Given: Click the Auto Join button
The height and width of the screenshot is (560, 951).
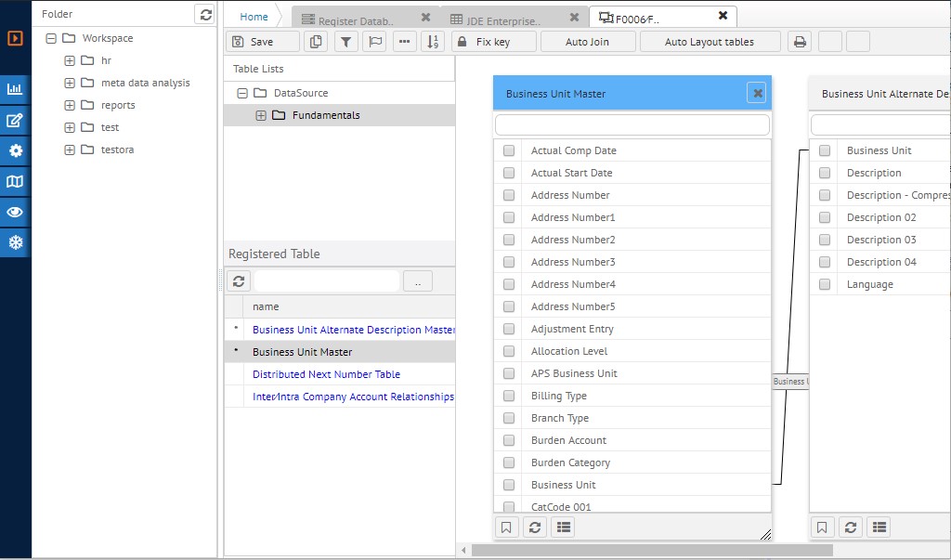Looking at the screenshot, I should click(587, 42).
